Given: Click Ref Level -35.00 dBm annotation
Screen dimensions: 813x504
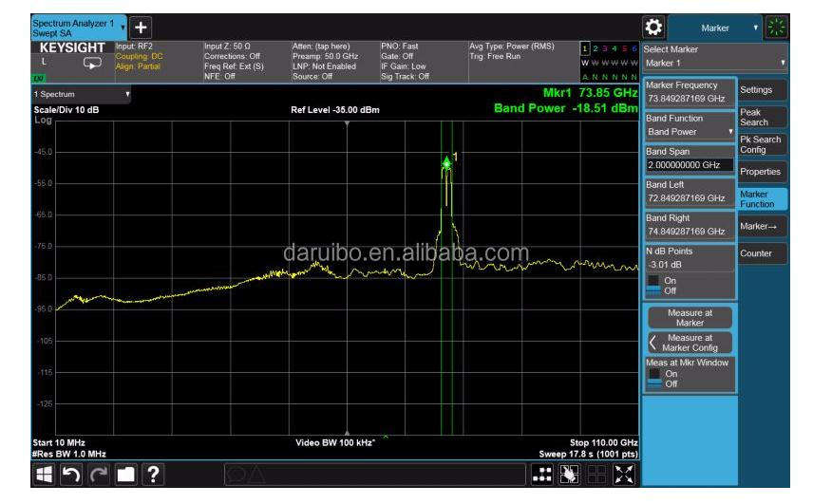Looking at the screenshot, I should pyautogui.click(x=335, y=110).
